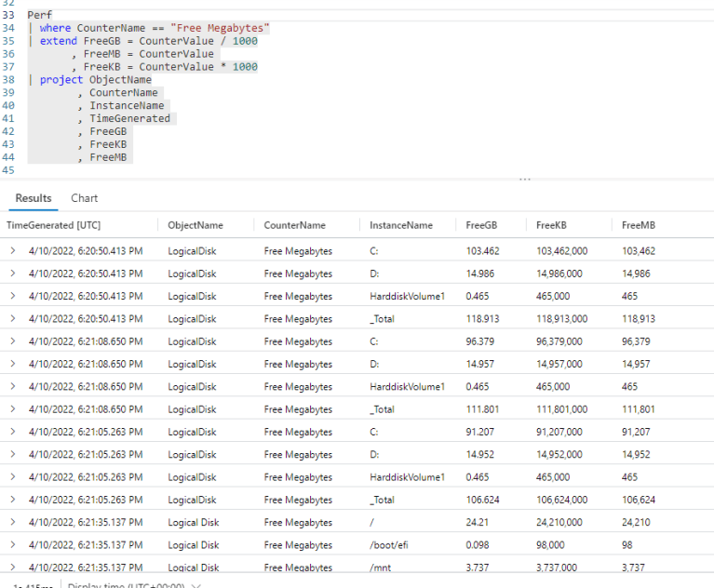The height and width of the screenshot is (588, 714).
Task: Click the FreeMB value 24,210
Action: click(636, 522)
